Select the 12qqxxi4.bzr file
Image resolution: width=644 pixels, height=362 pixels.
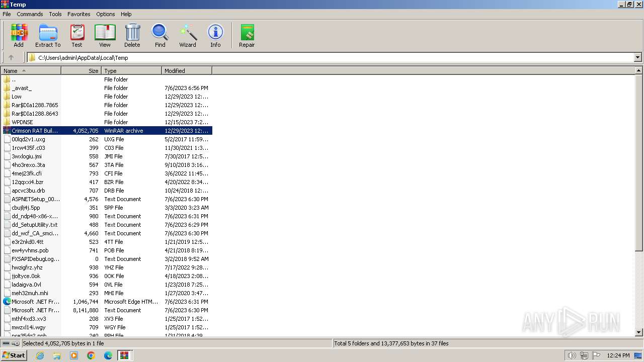click(107, 182)
